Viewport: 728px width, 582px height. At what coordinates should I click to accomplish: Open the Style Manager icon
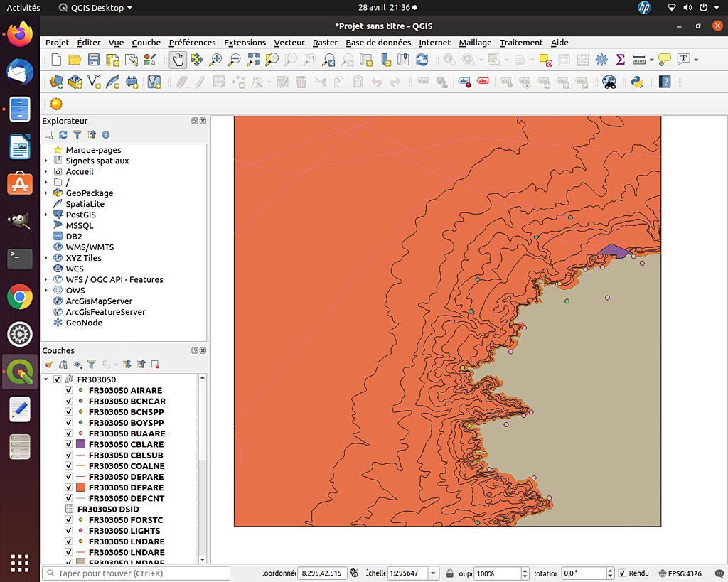click(x=150, y=60)
